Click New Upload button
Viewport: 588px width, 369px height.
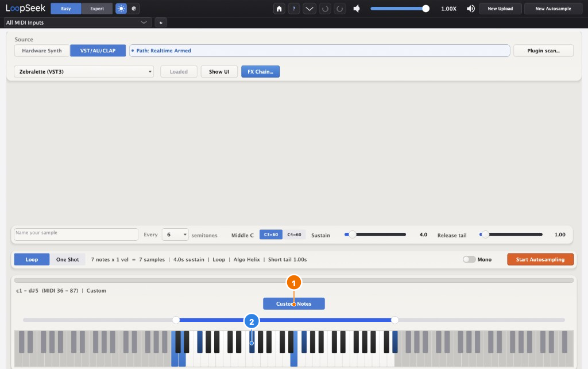500,9
